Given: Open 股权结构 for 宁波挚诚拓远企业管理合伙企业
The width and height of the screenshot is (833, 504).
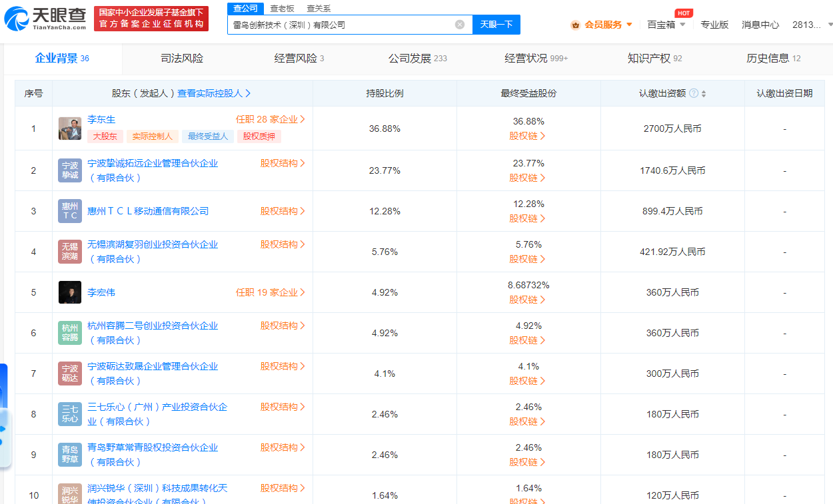Looking at the screenshot, I should (x=283, y=163).
